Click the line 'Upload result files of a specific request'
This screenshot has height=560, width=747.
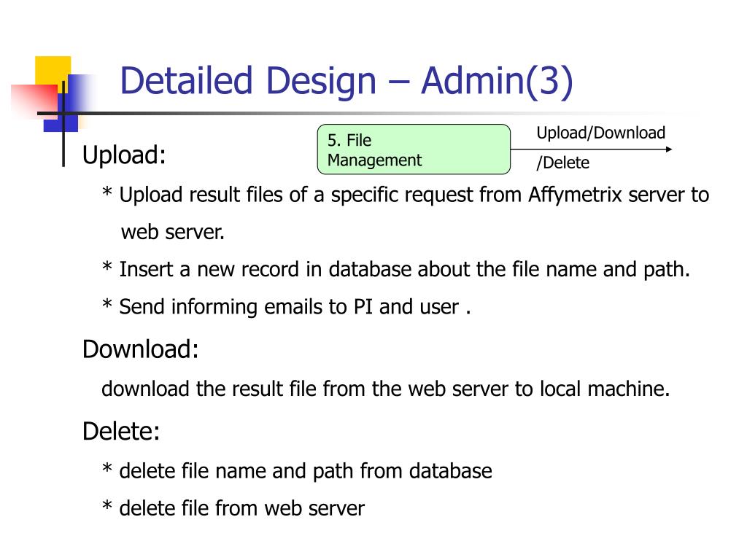point(406,195)
